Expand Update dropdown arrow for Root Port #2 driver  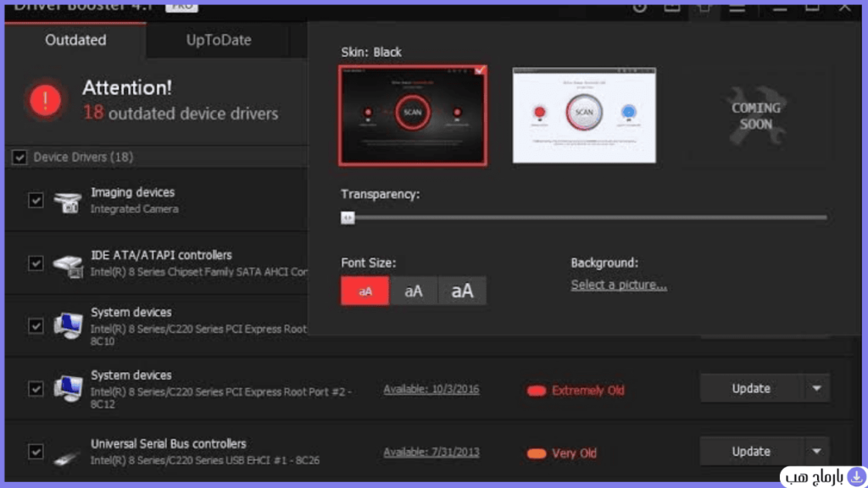click(816, 388)
